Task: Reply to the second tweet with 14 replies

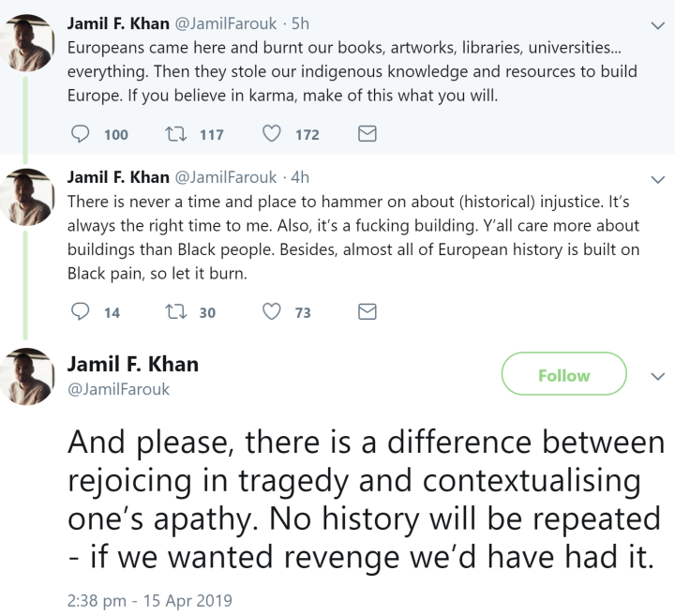Action: (82, 312)
